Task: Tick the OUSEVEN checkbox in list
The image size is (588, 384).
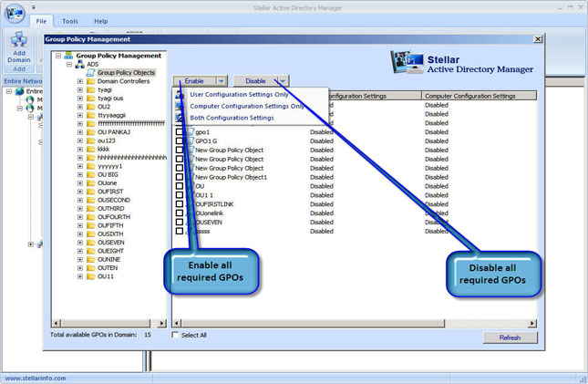Action: [180, 222]
